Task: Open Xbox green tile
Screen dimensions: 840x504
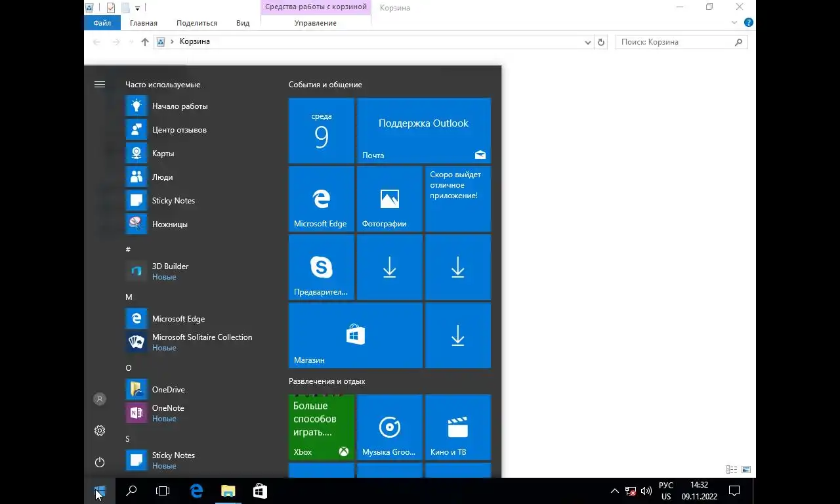Action: point(322,427)
